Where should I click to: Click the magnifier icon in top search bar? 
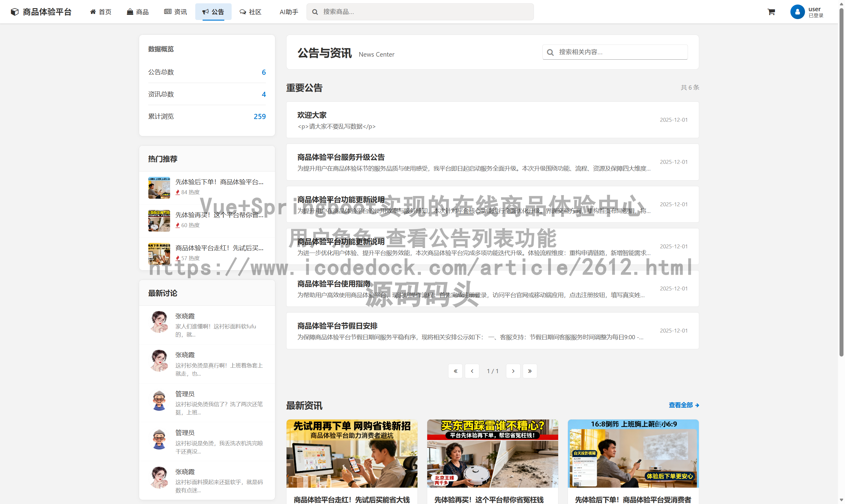[x=315, y=12]
